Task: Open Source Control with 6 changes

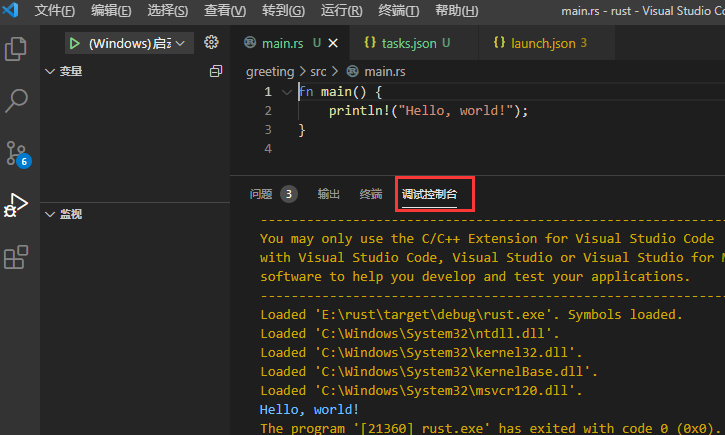Action: point(16,153)
